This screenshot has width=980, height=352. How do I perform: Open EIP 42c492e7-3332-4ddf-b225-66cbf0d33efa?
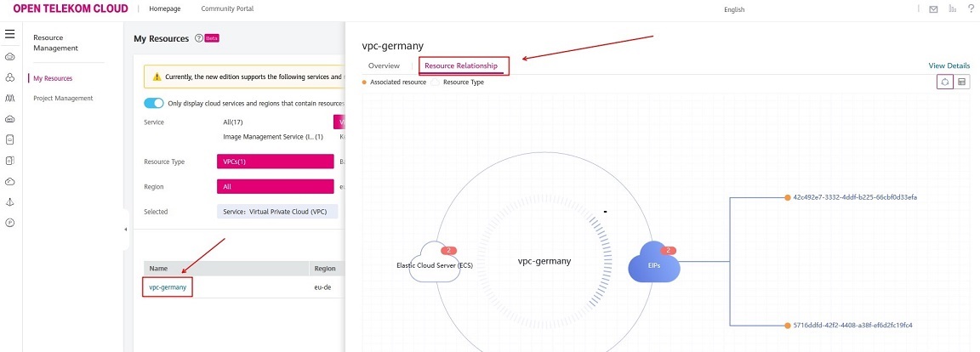[855, 197]
